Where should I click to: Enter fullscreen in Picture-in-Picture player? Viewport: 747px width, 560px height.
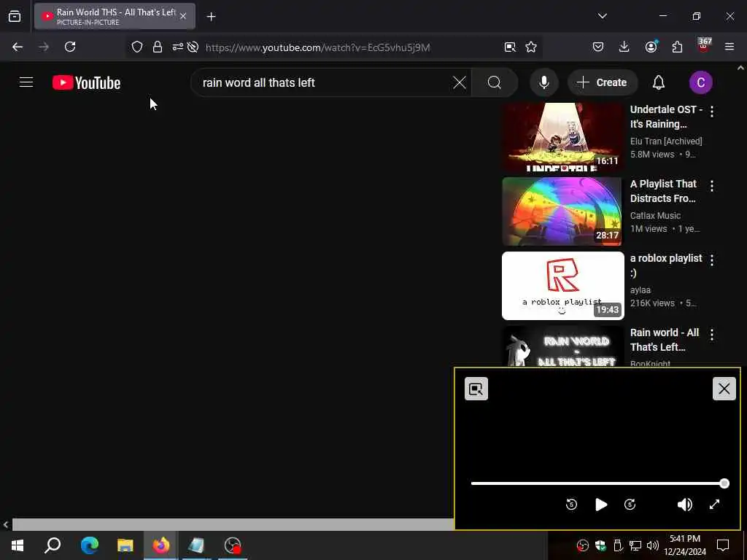(x=714, y=505)
